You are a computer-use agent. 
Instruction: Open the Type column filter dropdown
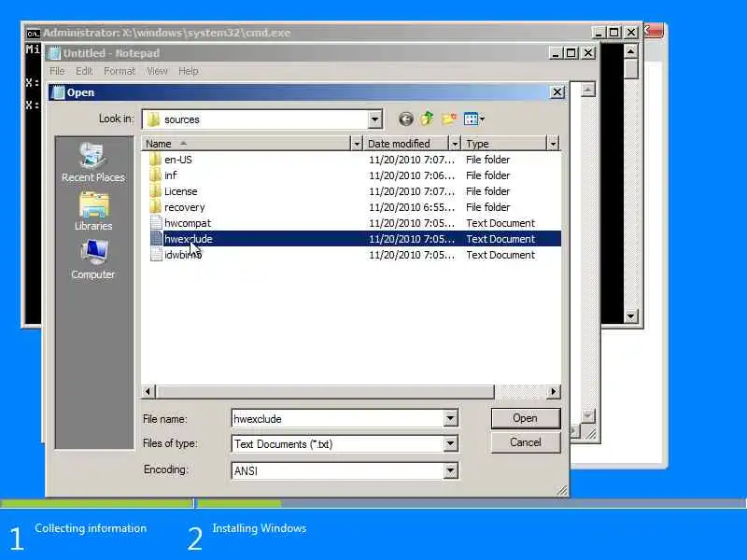pos(553,144)
